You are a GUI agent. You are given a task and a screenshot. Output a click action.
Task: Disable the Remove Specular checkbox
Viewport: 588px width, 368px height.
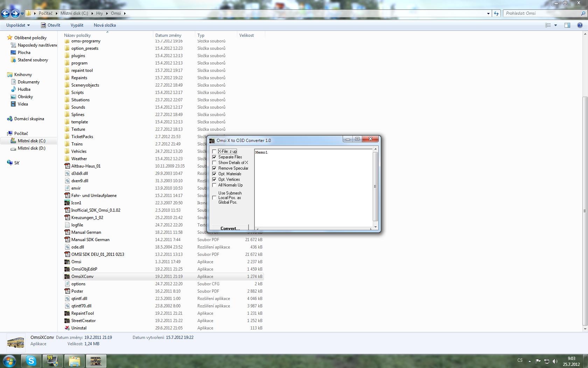coord(214,168)
